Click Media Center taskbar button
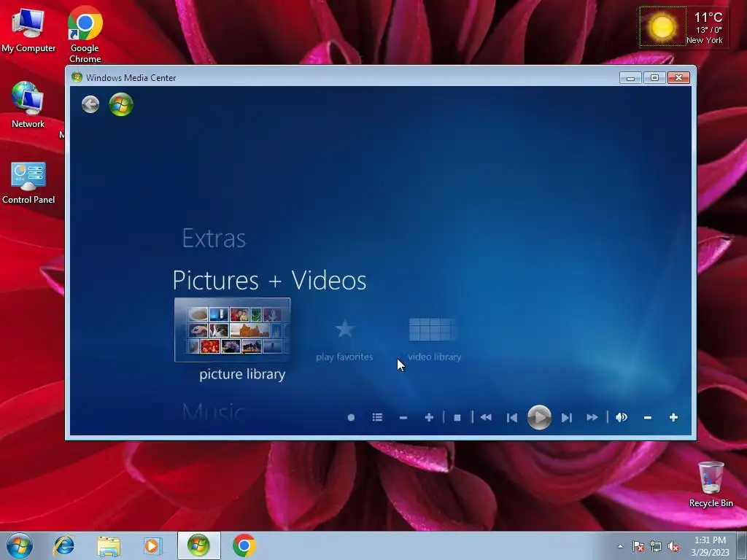This screenshot has width=747, height=560. (198, 545)
